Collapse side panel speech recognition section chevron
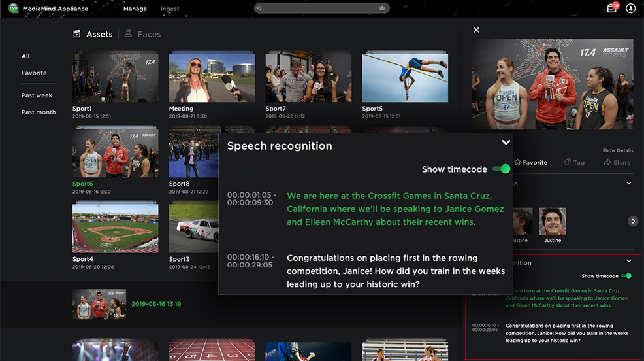This screenshot has height=361, width=644. (629, 261)
